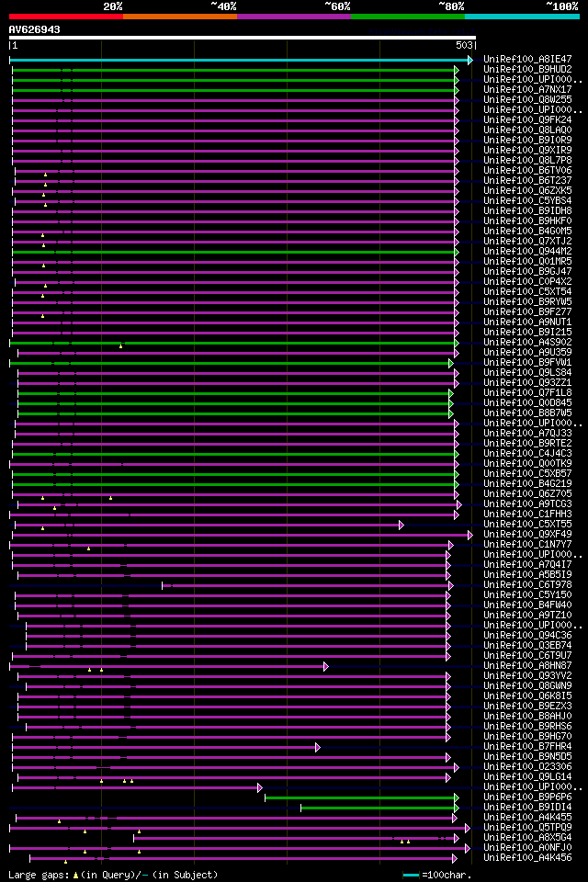Select the UniRef100_C6T978 label
The image size is (588, 882).
(527, 585)
